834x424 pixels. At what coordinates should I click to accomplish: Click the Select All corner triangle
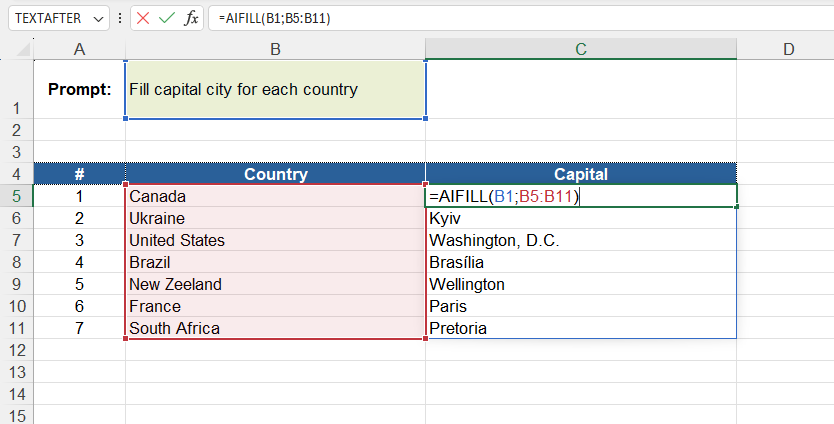23,49
